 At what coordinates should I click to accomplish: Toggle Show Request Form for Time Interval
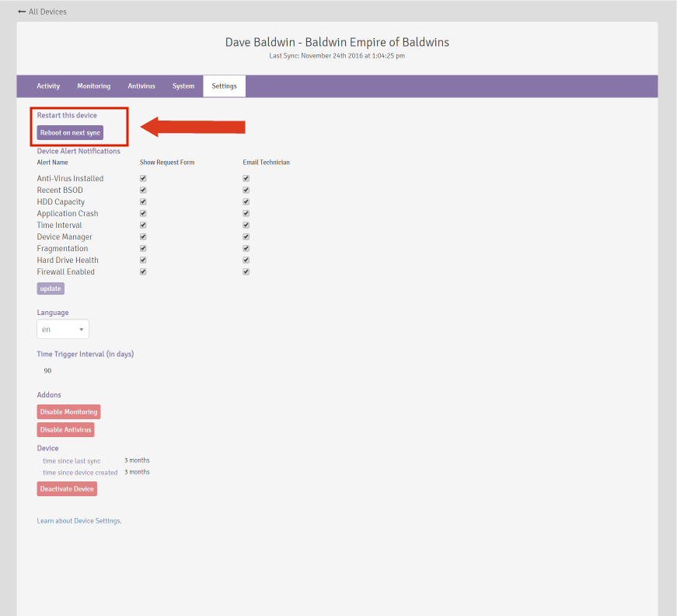(143, 225)
